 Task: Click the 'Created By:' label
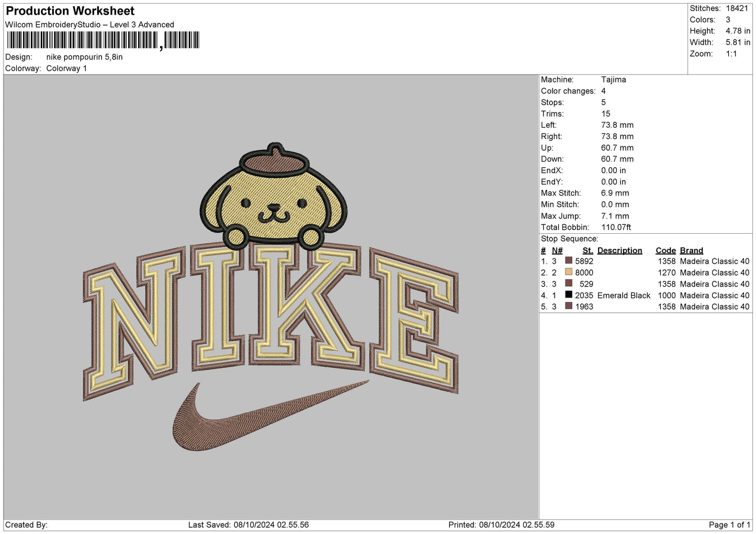(x=26, y=525)
